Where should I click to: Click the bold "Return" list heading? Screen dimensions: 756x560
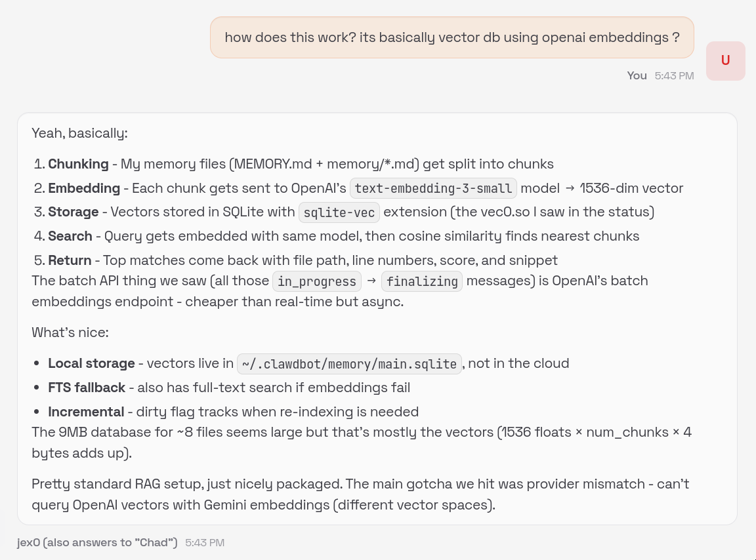[71, 260]
